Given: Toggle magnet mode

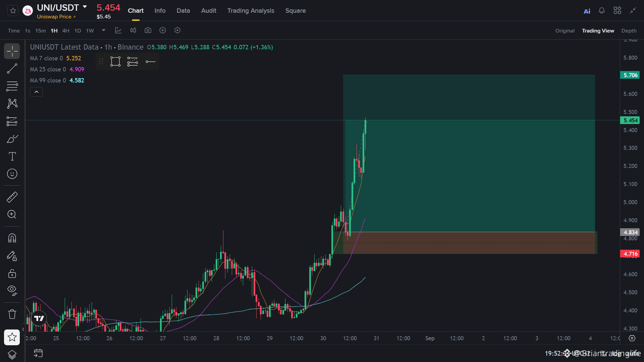Looking at the screenshot, I should coord(12,238).
